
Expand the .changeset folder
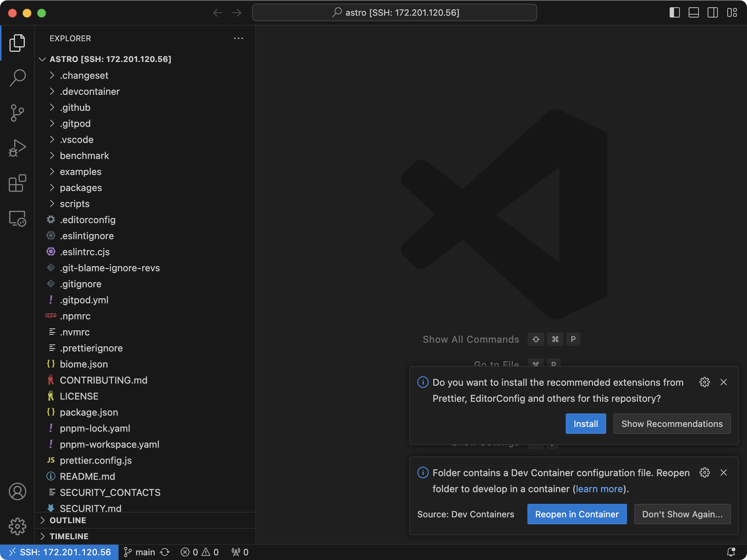click(x=145, y=75)
